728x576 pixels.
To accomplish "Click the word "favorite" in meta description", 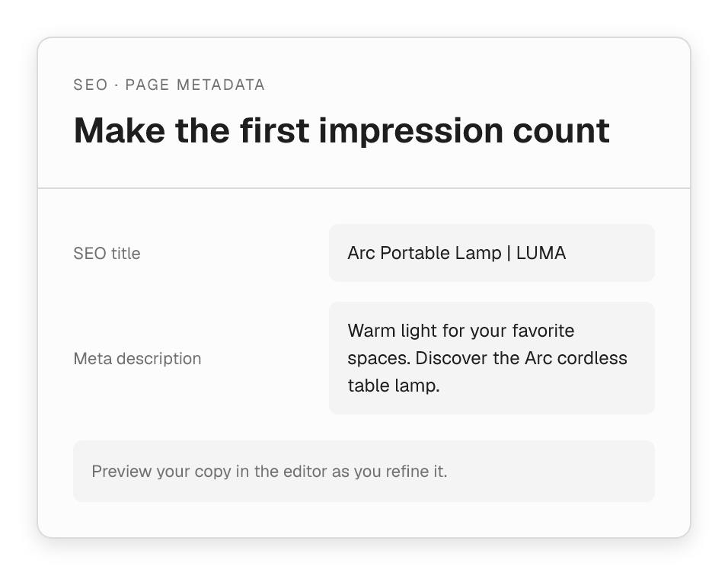I will 543,331.
